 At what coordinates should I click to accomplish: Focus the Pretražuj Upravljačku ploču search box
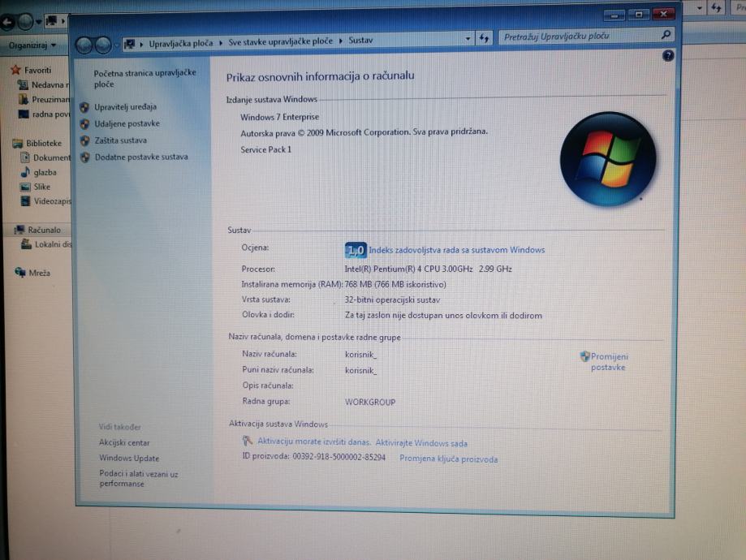(585, 37)
